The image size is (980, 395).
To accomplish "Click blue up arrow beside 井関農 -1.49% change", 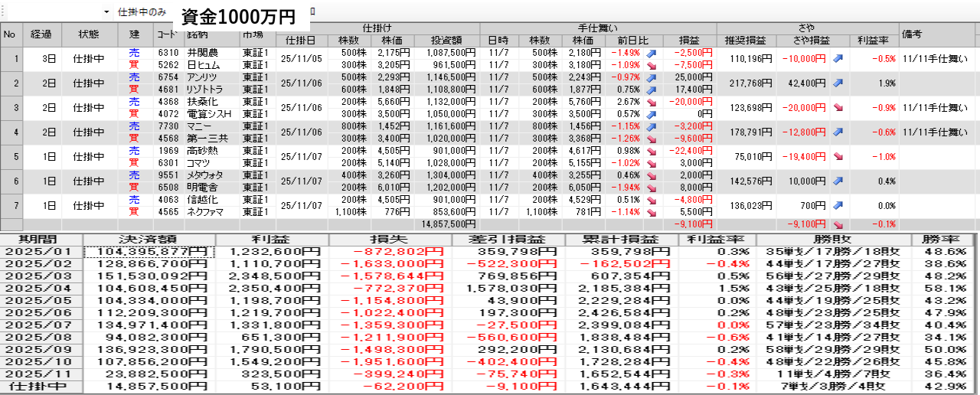I will pyautogui.click(x=652, y=53).
